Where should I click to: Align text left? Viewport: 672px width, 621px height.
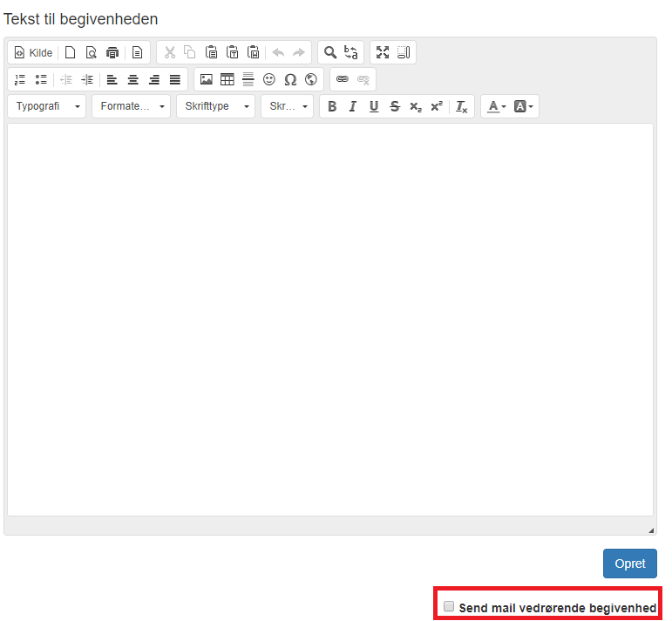112,79
